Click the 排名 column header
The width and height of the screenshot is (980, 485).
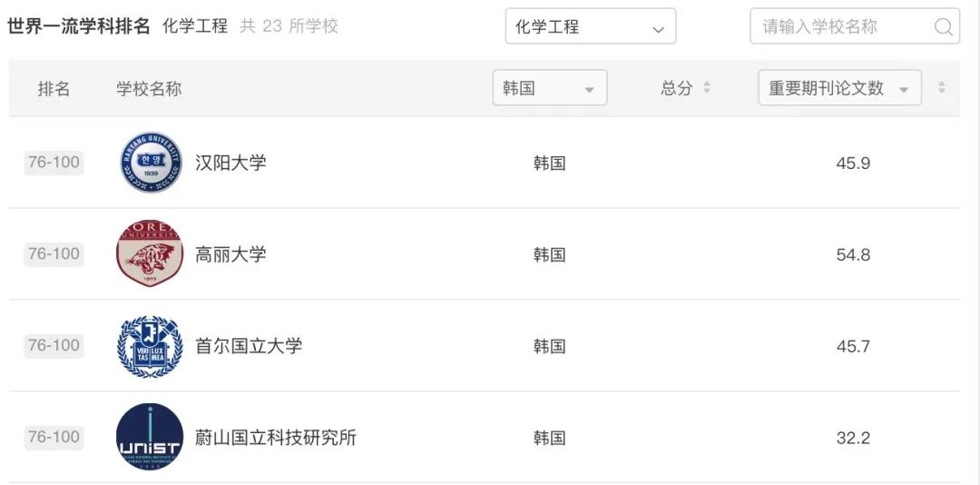(54, 89)
